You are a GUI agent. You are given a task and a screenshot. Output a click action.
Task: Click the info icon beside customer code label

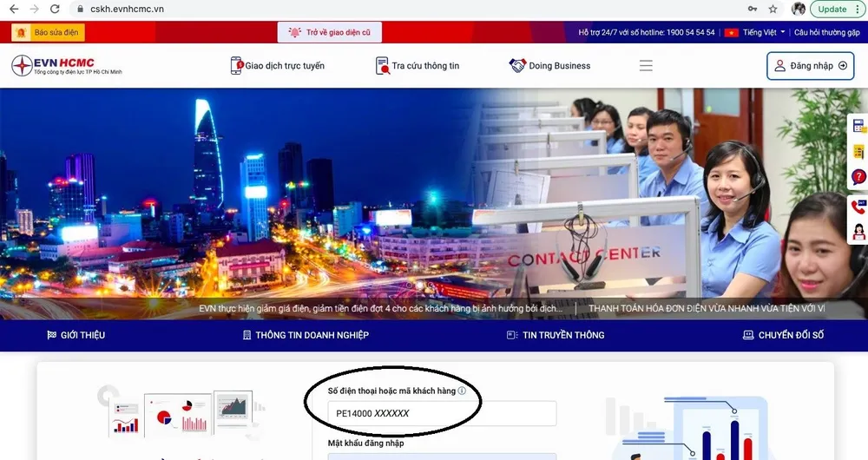click(x=462, y=391)
